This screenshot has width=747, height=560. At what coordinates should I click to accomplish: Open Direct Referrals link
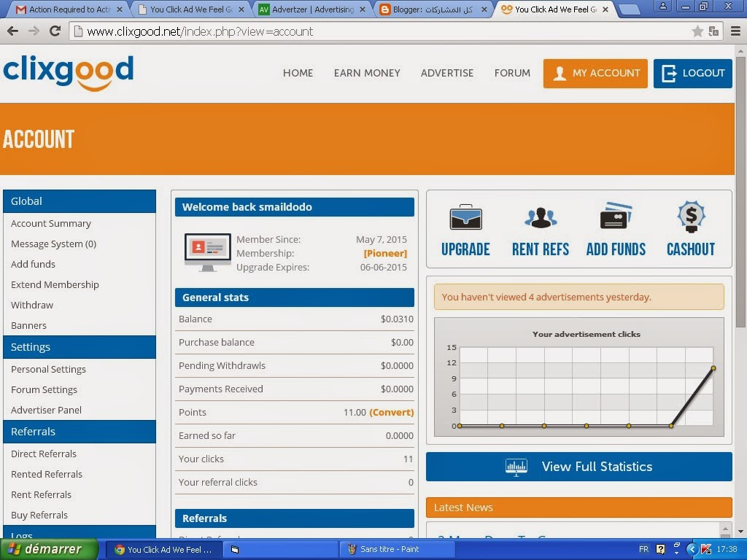(x=43, y=454)
